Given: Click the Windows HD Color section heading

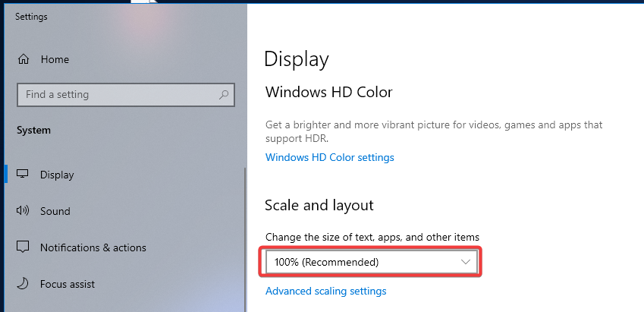Looking at the screenshot, I should coord(328,93).
